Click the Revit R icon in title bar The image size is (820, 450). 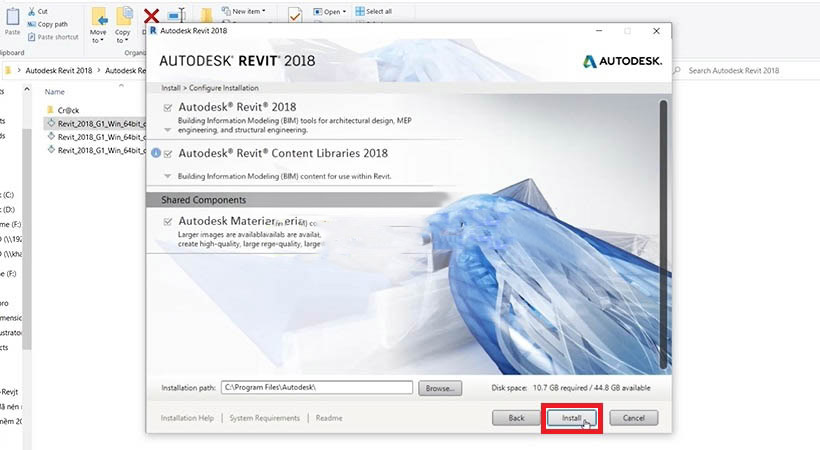(153, 30)
